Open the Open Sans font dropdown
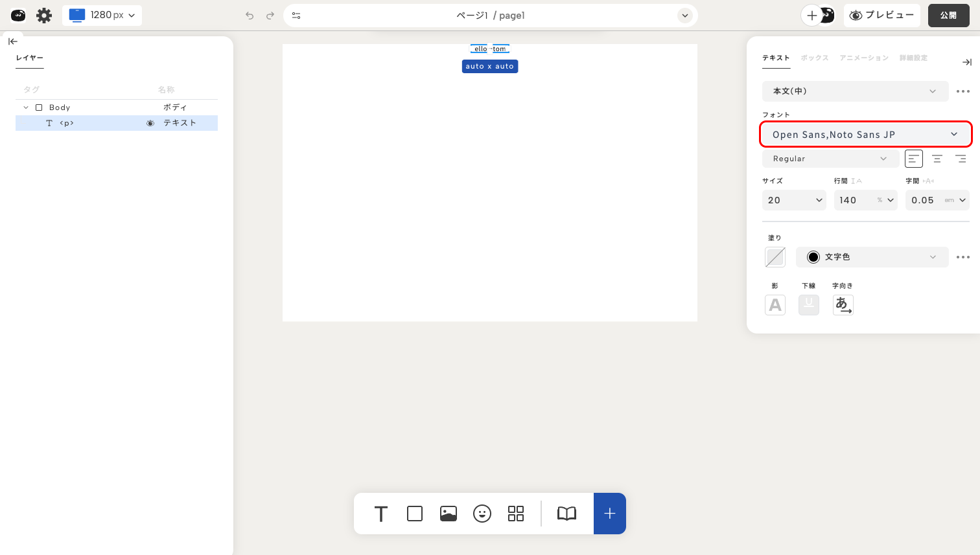980x555 pixels. (x=865, y=135)
